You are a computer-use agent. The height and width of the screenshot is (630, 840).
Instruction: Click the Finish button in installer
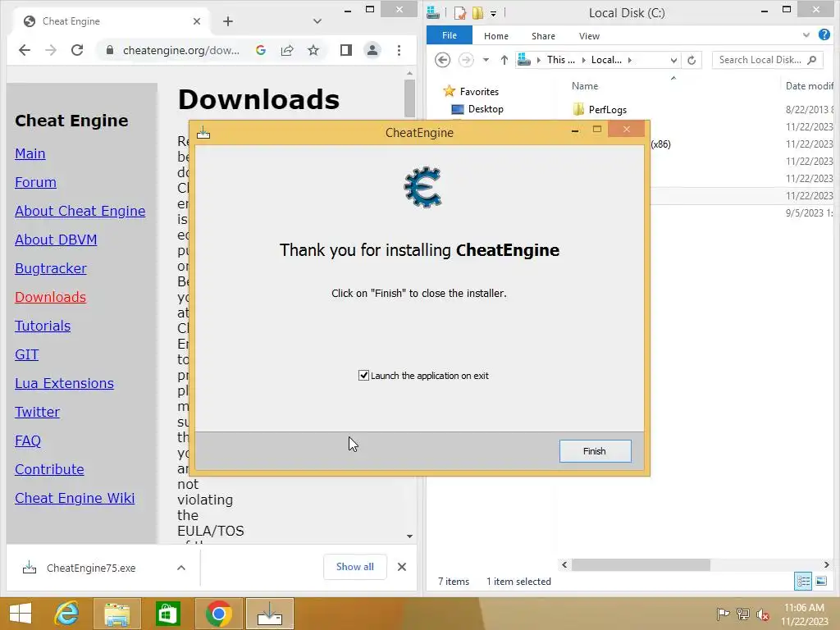point(596,451)
